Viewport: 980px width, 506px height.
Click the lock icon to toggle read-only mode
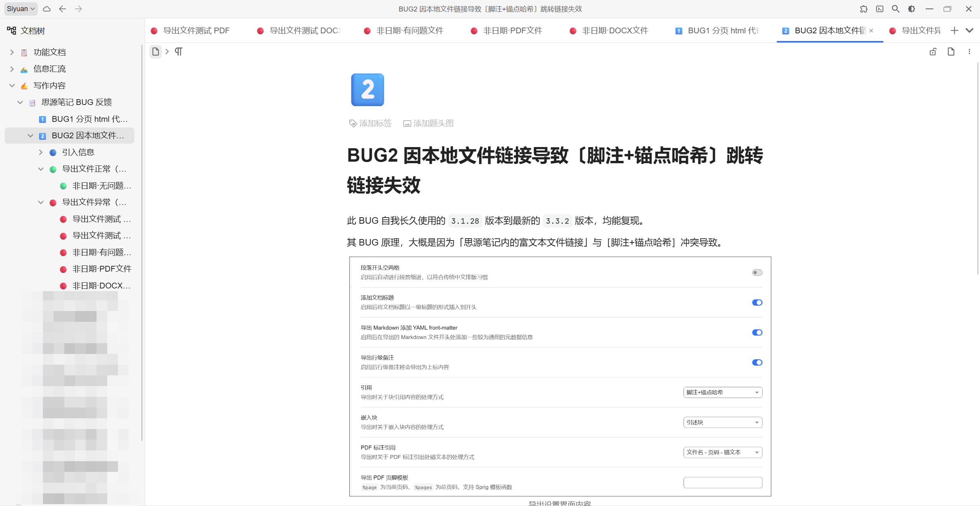pos(933,51)
